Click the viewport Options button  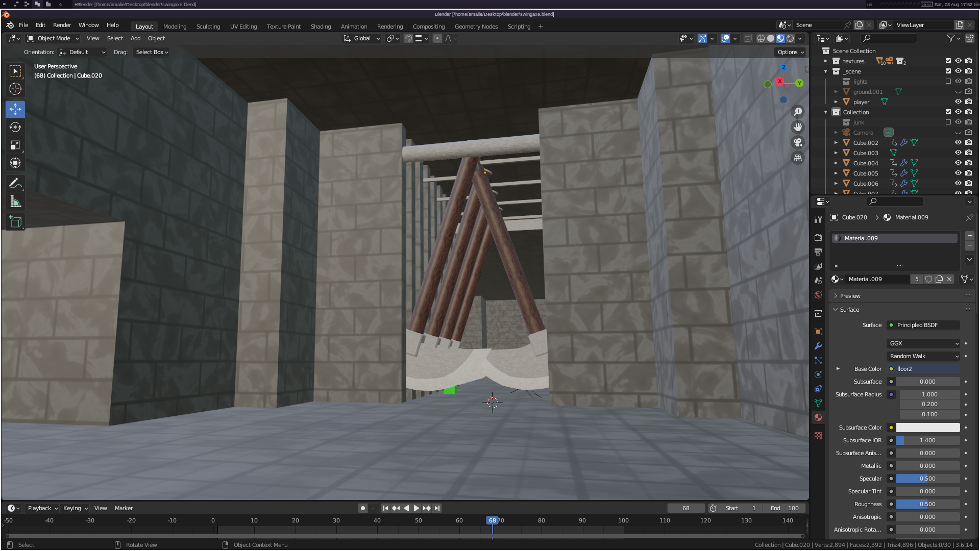(x=790, y=52)
